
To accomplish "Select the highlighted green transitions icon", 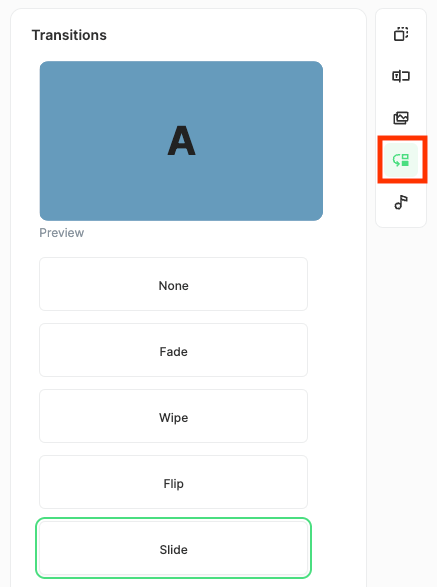I will [x=401, y=160].
